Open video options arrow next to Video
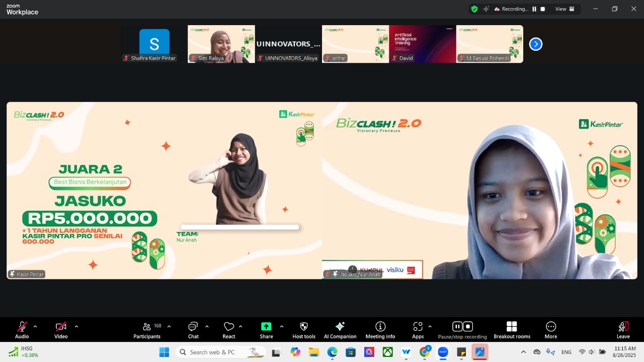The height and width of the screenshot is (362, 644). [x=76, y=326]
